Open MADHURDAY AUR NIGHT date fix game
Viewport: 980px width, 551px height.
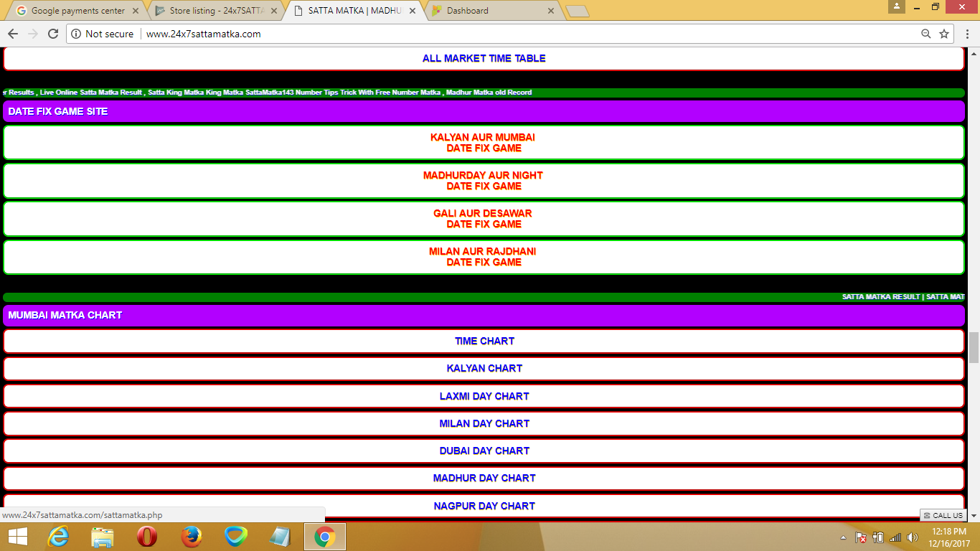pyautogui.click(x=484, y=181)
